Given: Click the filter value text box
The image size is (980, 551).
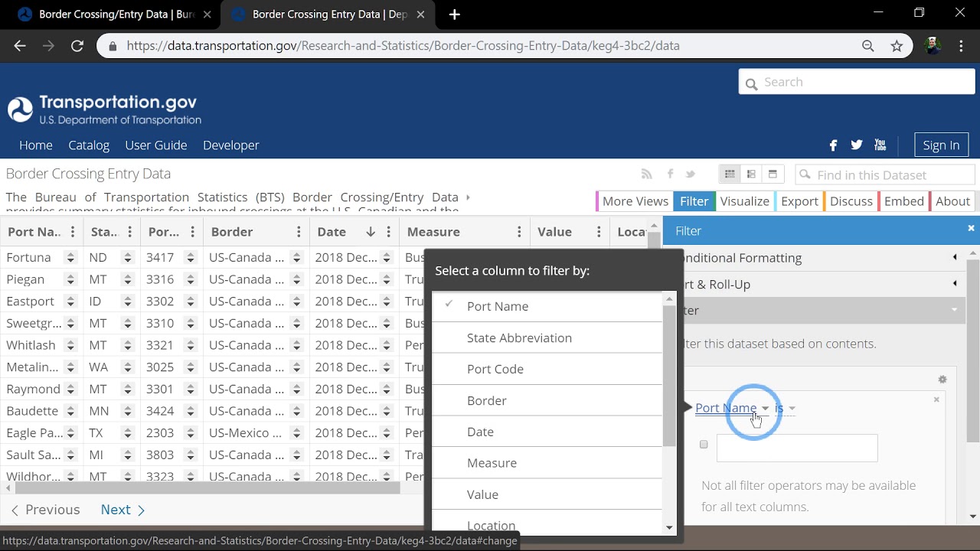Looking at the screenshot, I should (x=797, y=448).
